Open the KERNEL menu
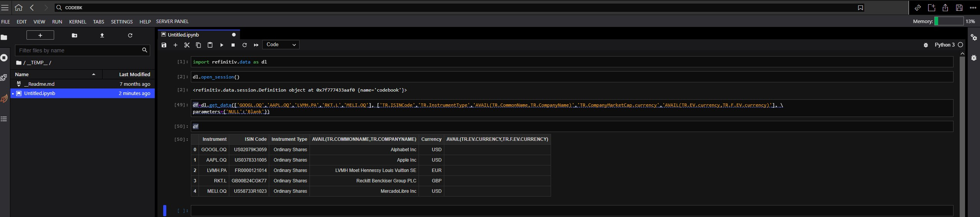Viewport: 980px width, 217px height. click(x=78, y=22)
